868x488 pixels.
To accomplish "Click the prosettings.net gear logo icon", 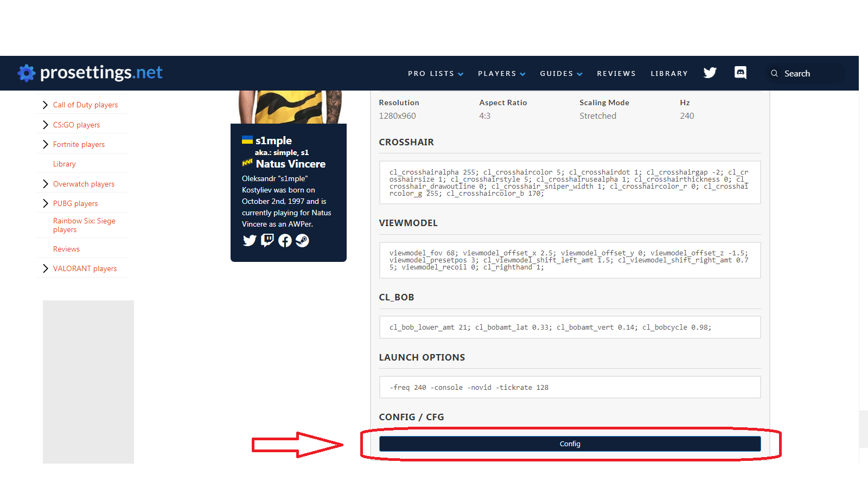I will 27,73.
